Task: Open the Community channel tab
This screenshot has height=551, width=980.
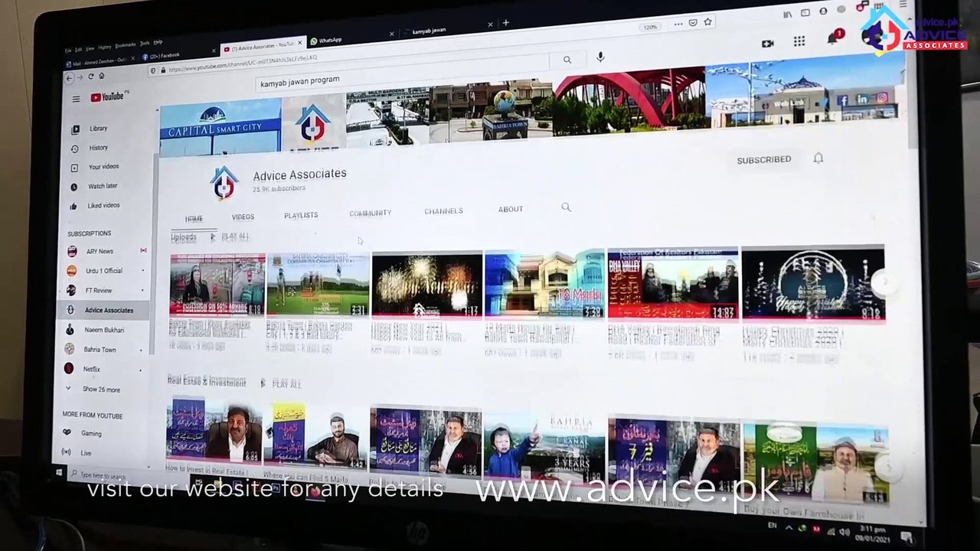Action: click(x=371, y=214)
